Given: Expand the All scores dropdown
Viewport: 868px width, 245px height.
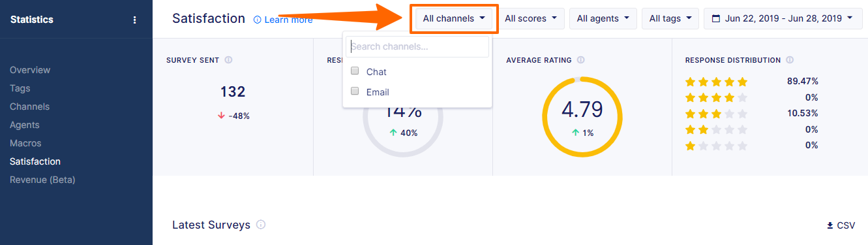Looking at the screenshot, I should [x=531, y=19].
